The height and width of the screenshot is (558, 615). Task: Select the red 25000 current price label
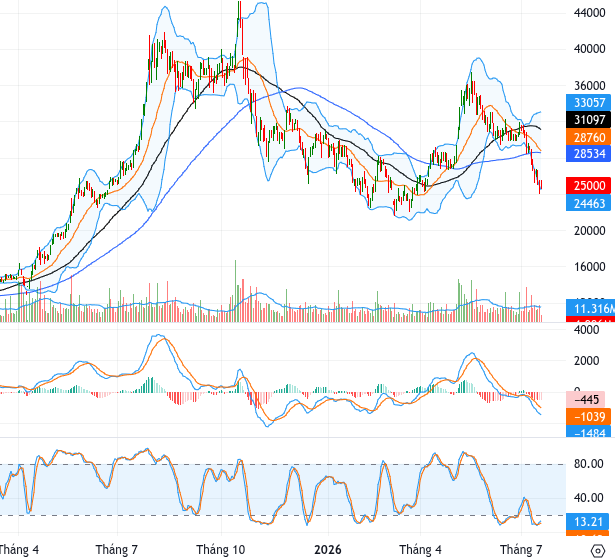click(x=588, y=185)
